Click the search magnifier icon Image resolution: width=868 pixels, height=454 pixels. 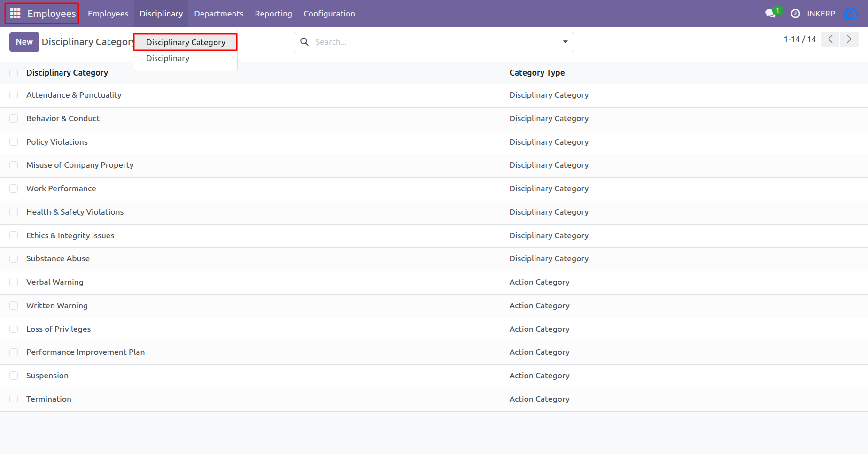(x=304, y=42)
